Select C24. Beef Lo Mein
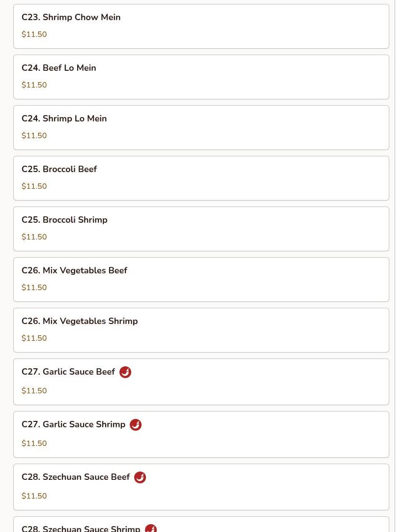Viewport: 405px width, 532px height. tap(201, 77)
